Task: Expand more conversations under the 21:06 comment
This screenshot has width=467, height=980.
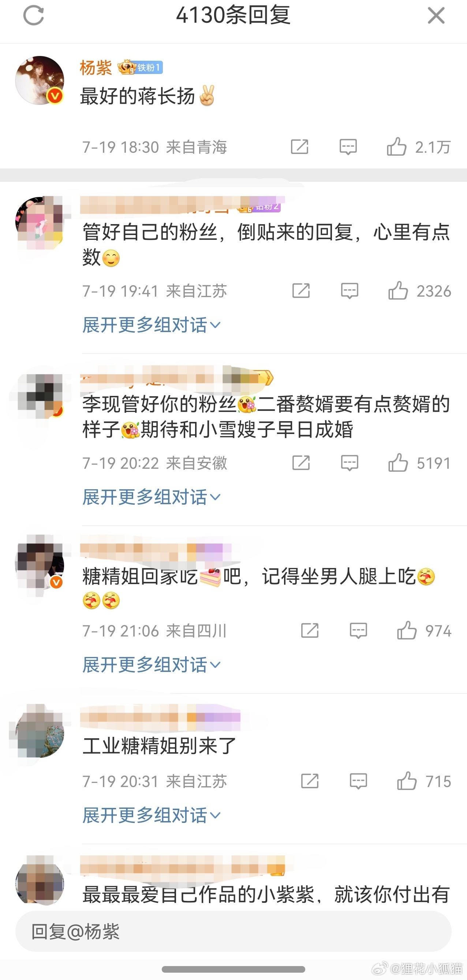Action: point(152,665)
